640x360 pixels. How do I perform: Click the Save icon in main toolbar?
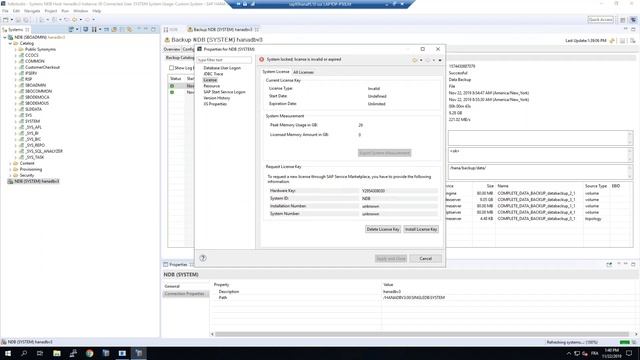tap(18, 20)
